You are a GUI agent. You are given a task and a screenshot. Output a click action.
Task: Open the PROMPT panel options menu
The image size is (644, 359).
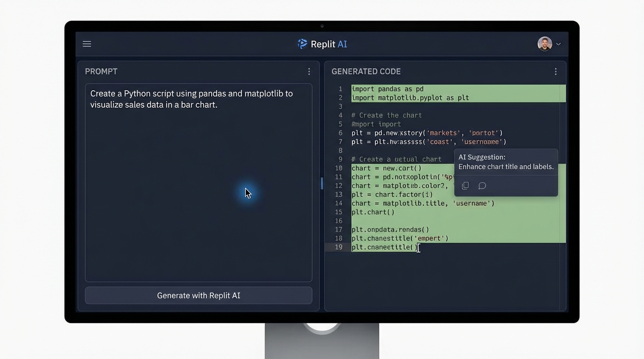pos(309,71)
